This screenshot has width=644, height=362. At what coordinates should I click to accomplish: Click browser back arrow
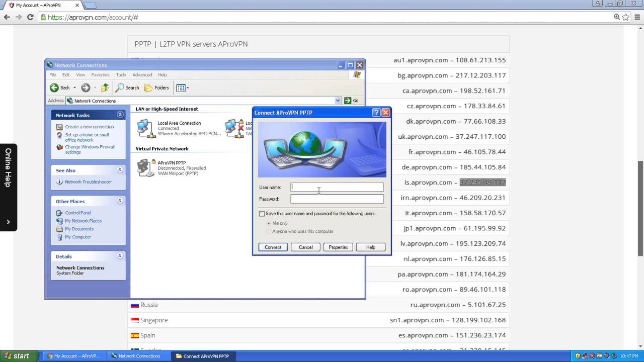7,17
